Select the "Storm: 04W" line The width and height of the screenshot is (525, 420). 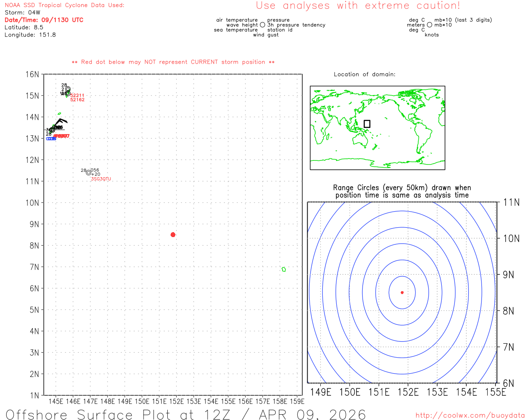(x=23, y=13)
